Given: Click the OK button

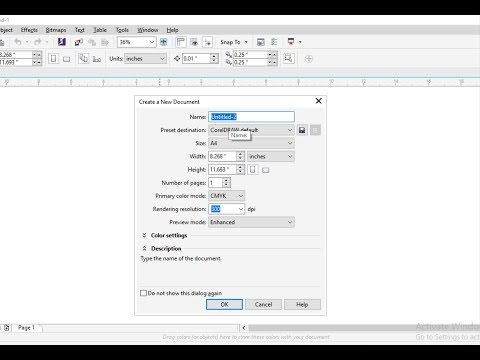Looking at the screenshot, I should tap(224, 304).
